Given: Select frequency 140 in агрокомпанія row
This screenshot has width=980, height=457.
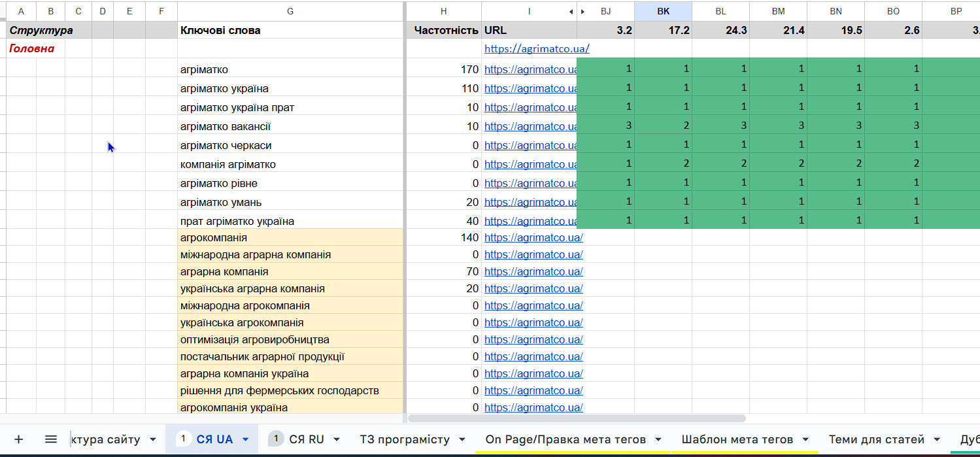Looking at the screenshot, I should (444, 238).
